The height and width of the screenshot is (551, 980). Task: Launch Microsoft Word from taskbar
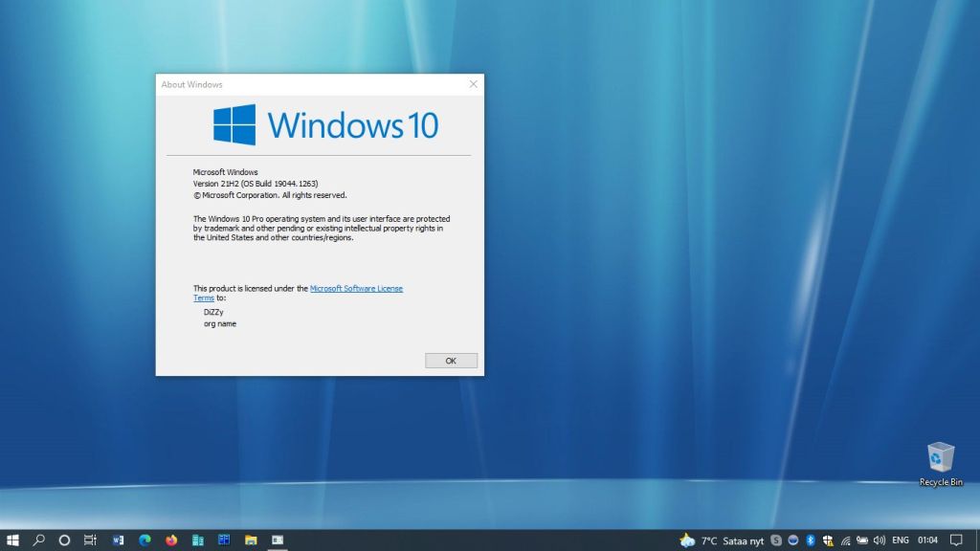point(118,540)
